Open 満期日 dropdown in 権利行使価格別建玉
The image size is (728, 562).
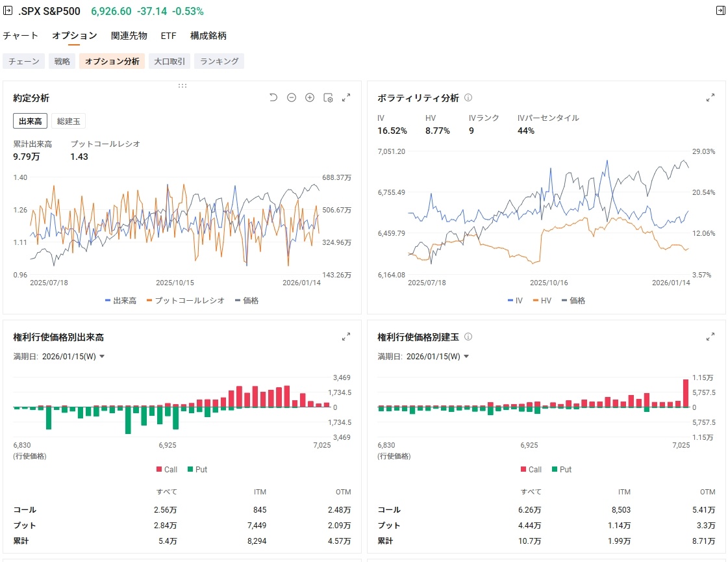[438, 357]
